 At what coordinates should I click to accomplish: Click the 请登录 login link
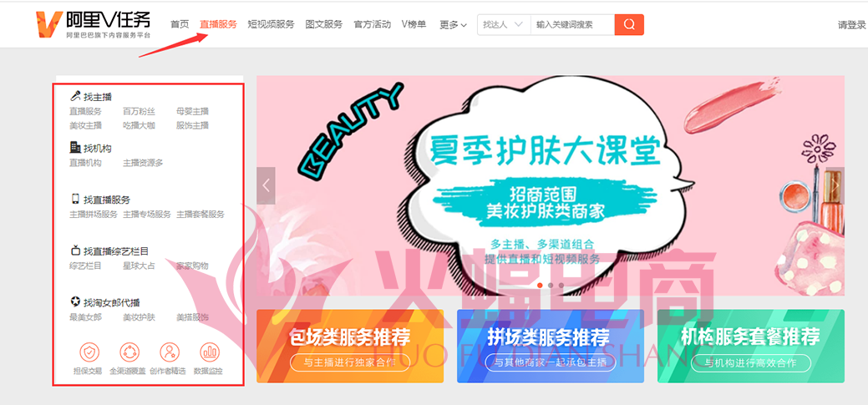pyautogui.click(x=852, y=25)
